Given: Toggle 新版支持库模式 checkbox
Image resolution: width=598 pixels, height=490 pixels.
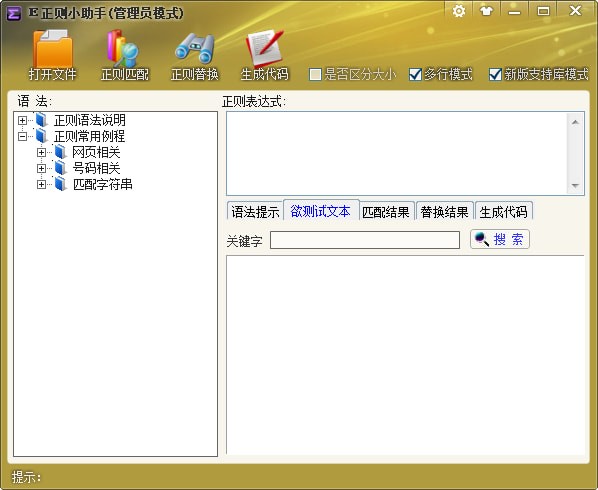Looking at the screenshot, I should point(495,74).
